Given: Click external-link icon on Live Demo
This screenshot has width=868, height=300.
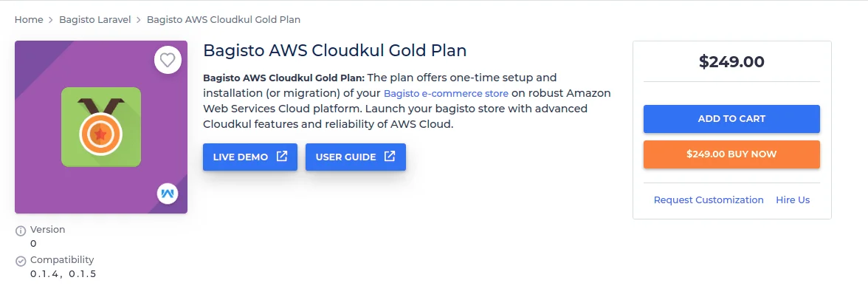Looking at the screenshot, I should tap(282, 157).
